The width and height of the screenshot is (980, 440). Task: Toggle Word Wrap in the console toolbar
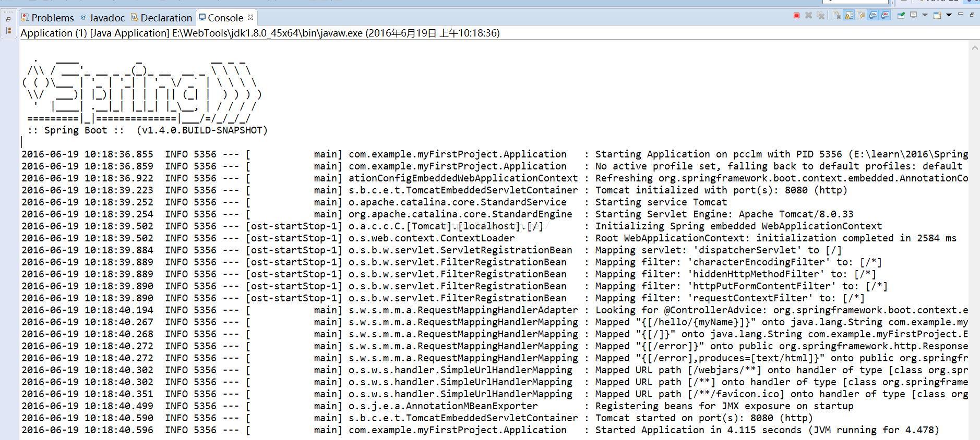pos(861,15)
